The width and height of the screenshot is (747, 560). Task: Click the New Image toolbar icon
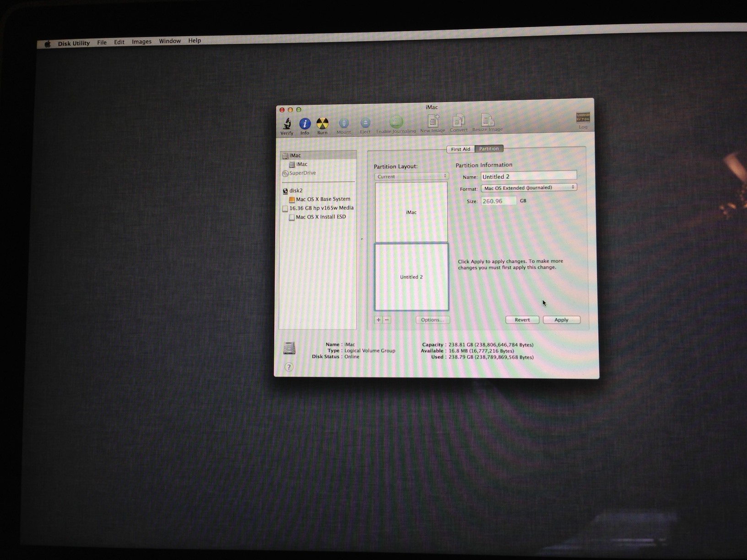pos(433,124)
